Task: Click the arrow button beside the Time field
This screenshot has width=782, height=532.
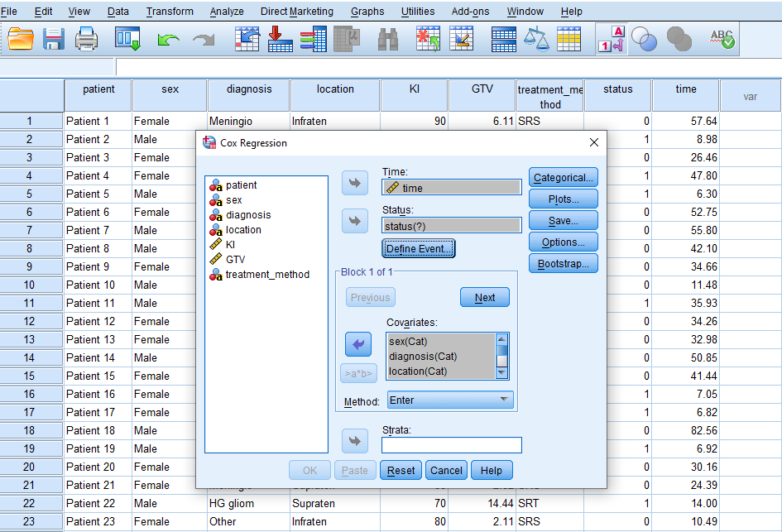Action: [x=355, y=183]
